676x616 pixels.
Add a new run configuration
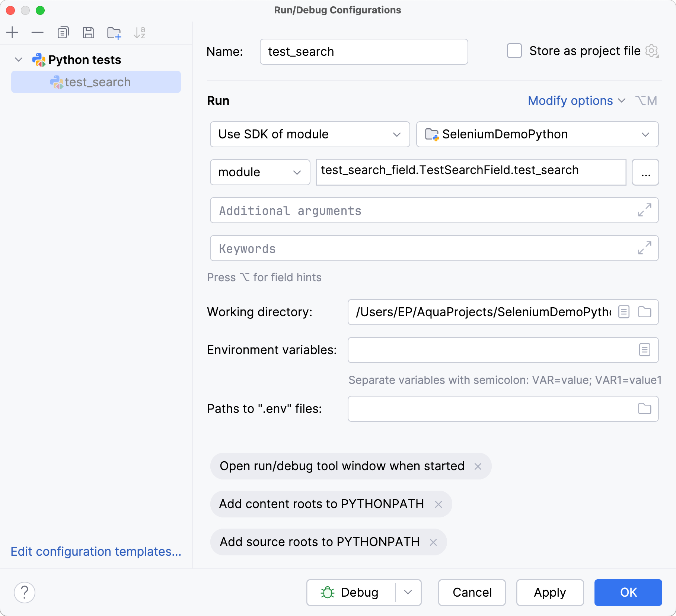(13, 32)
